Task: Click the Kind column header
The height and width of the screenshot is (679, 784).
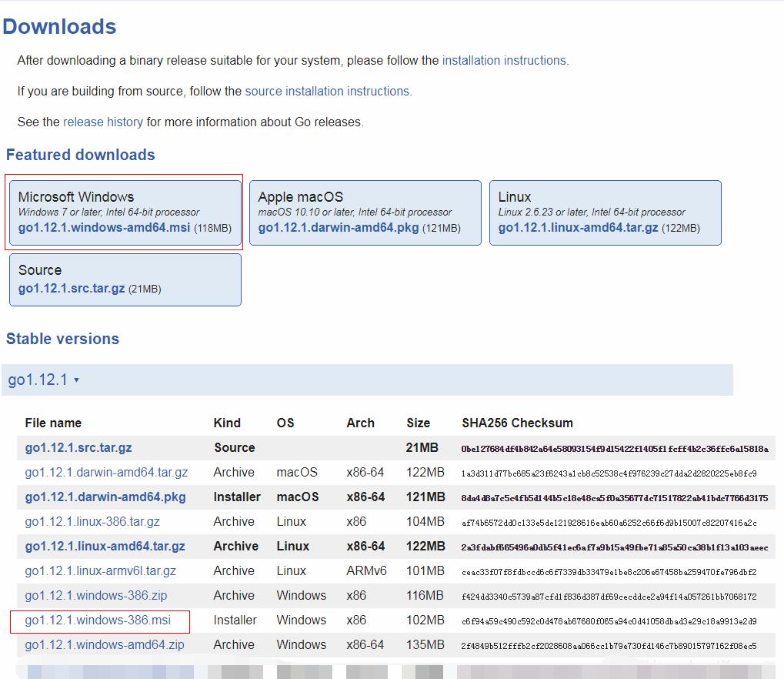Action: tap(227, 423)
